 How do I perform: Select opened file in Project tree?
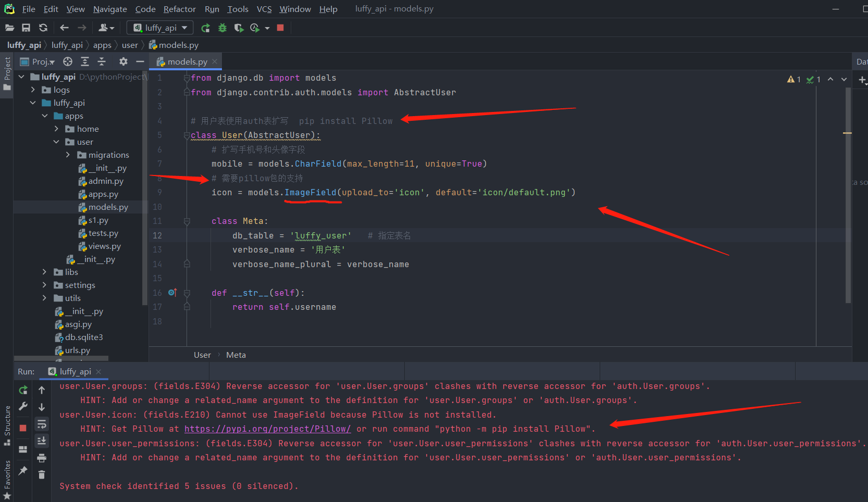(x=68, y=61)
